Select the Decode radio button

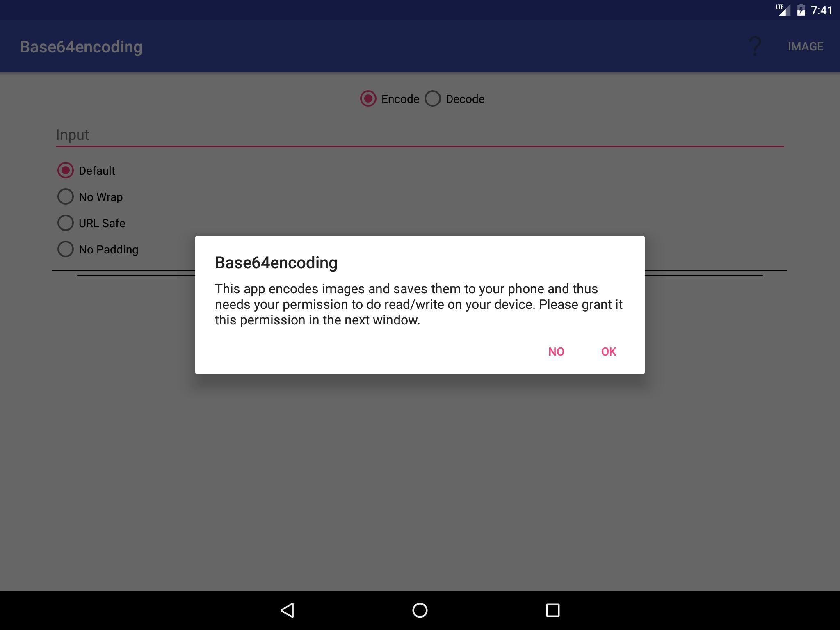click(x=433, y=98)
